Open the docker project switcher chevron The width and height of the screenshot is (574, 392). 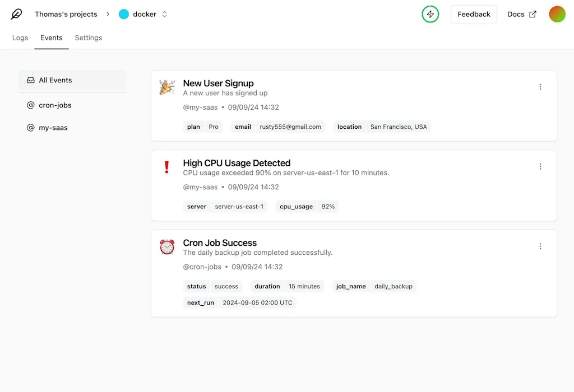(x=164, y=14)
